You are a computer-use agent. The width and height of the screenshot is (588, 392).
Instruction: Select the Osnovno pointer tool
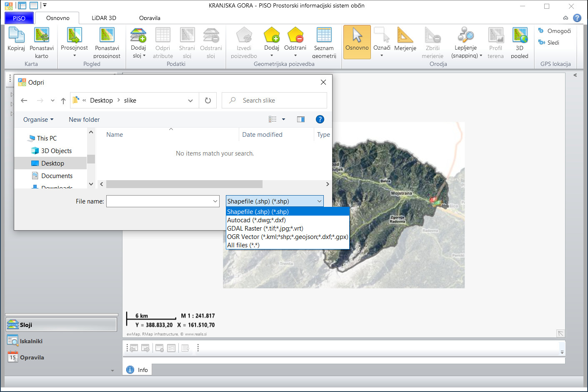(x=357, y=42)
